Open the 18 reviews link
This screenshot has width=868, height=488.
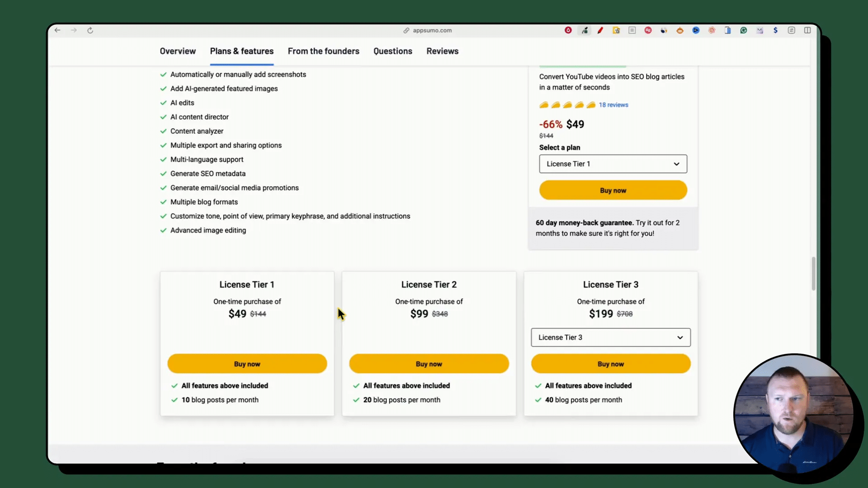(613, 105)
